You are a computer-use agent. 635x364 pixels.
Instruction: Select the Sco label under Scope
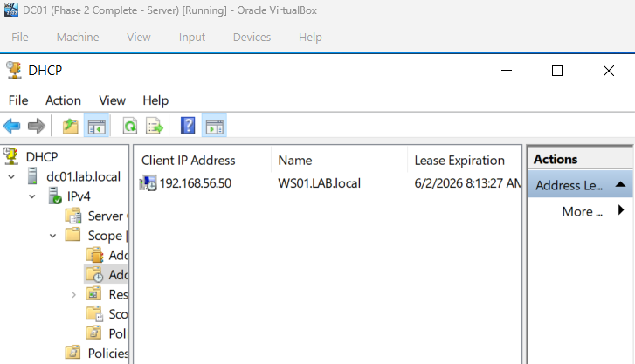(118, 314)
